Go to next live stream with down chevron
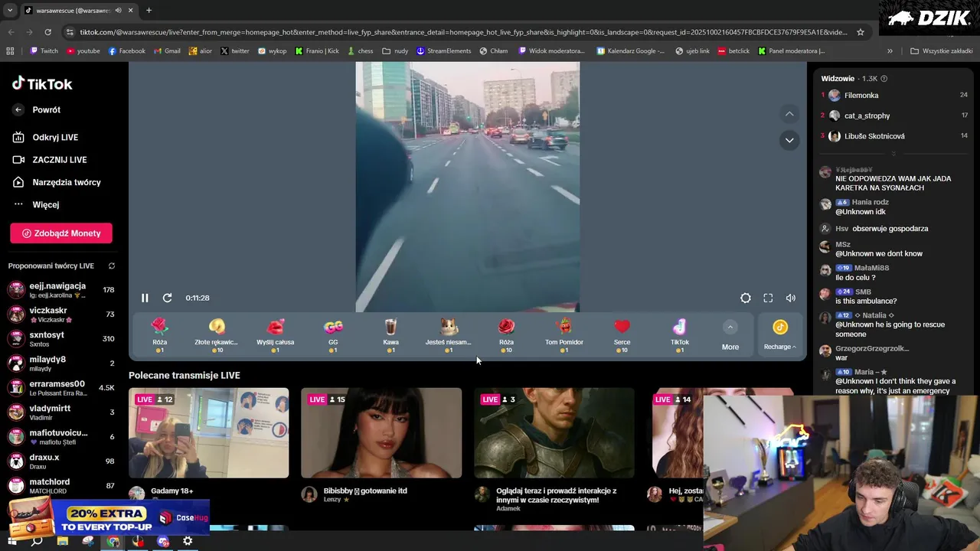The image size is (980, 551). coord(789,140)
